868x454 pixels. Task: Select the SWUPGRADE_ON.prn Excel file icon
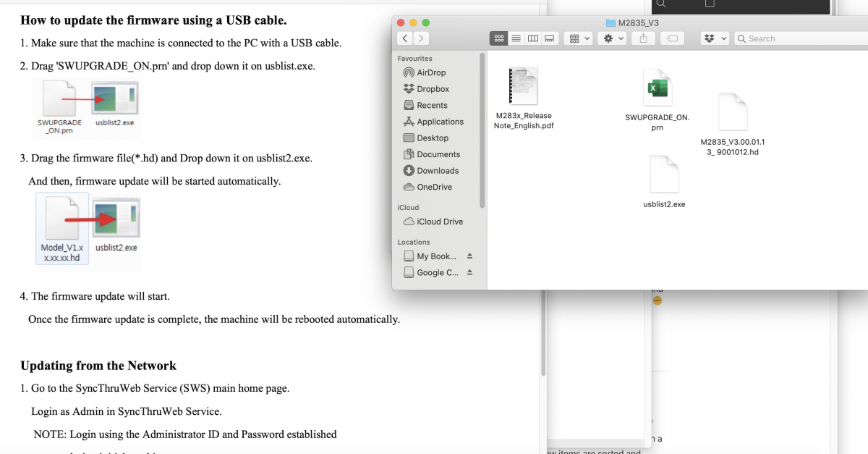pos(658,88)
